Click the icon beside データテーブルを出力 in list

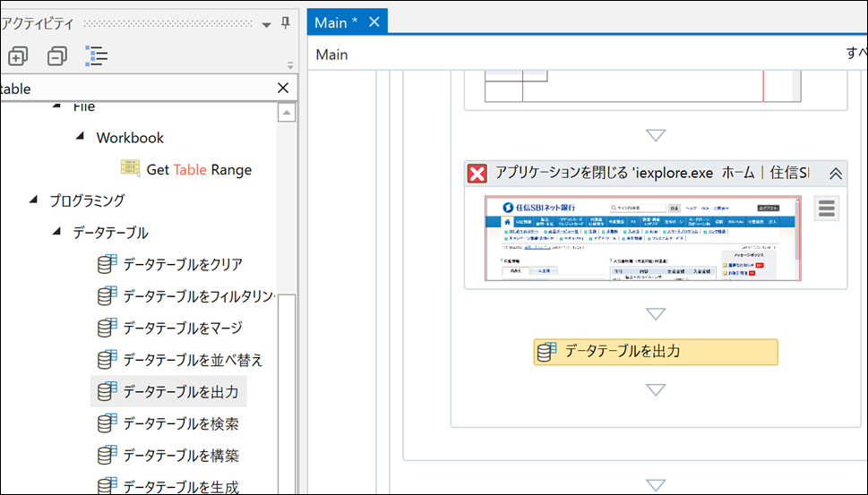coord(107,391)
